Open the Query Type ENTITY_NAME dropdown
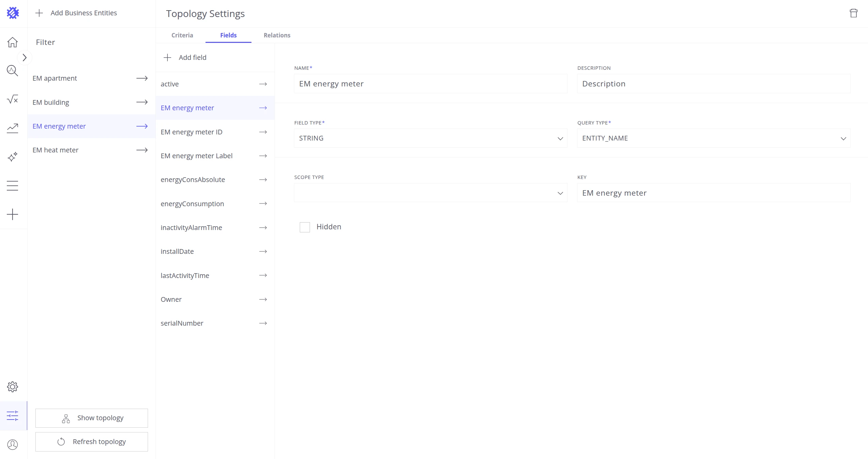The image size is (868, 459). (714, 138)
